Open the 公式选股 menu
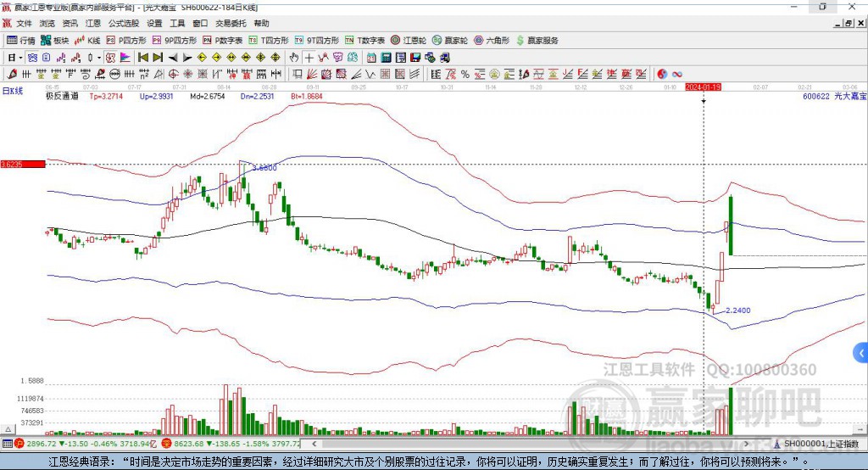 [x=124, y=23]
